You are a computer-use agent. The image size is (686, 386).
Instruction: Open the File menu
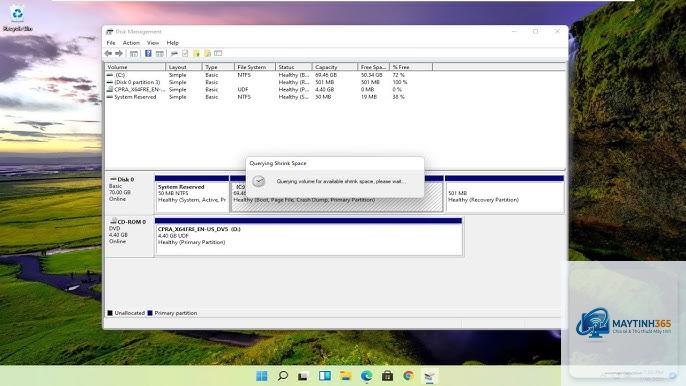(111, 43)
